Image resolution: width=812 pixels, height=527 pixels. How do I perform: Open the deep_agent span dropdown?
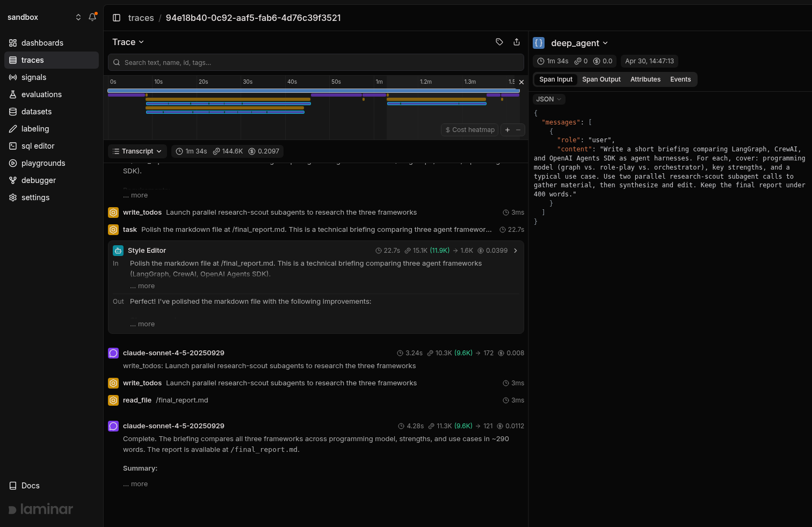click(x=579, y=43)
